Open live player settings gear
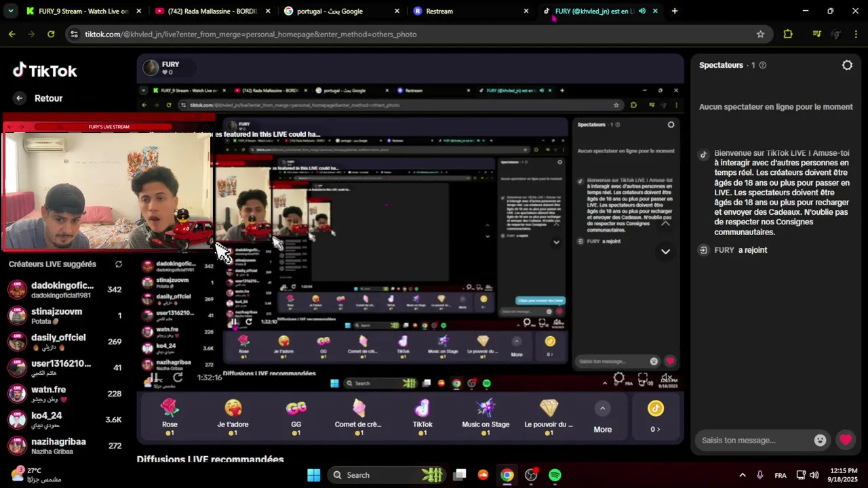The image size is (868, 488). (x=619, y=378)
